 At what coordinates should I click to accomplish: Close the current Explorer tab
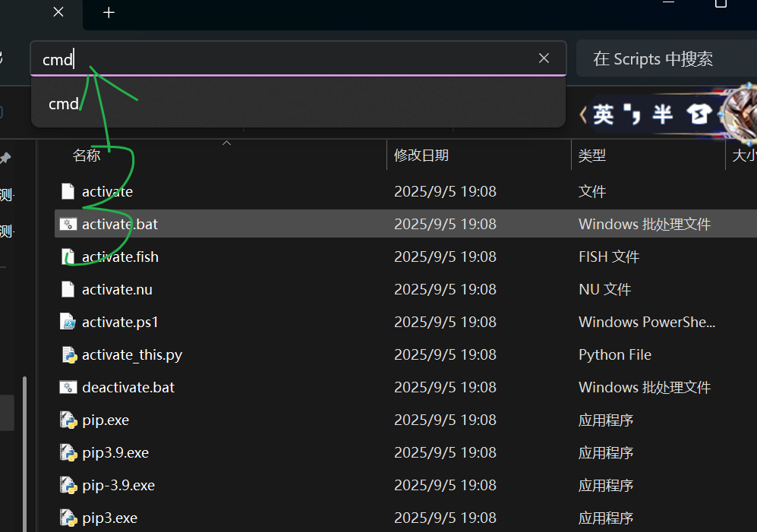coord(58,12)
